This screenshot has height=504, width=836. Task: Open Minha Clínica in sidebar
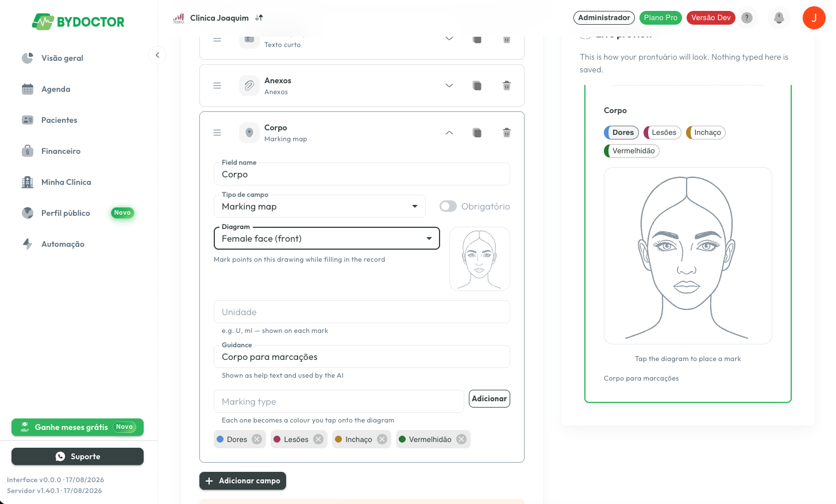point(66,182)
